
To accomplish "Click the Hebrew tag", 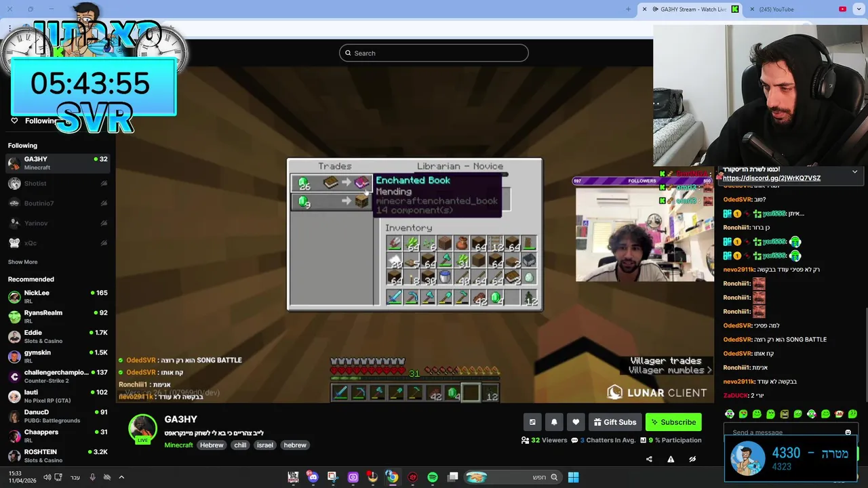I will click(x=212, y=445).
